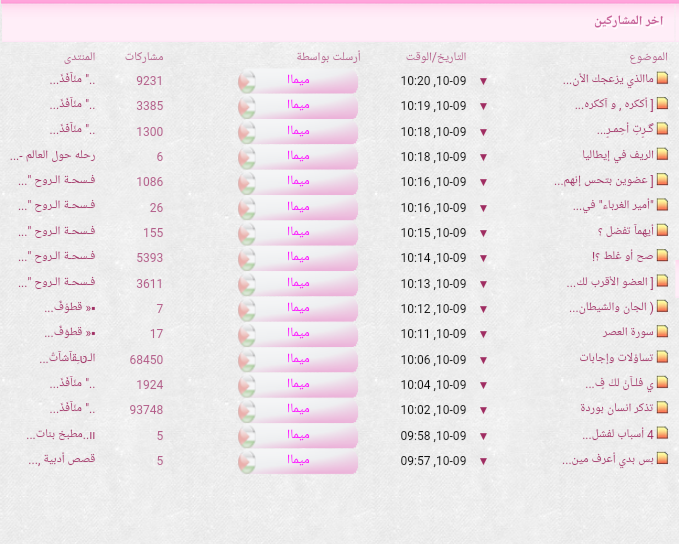The image size is (679, 544).
Task: Click the flag icon in the 09:57 row
Action: 247,461
